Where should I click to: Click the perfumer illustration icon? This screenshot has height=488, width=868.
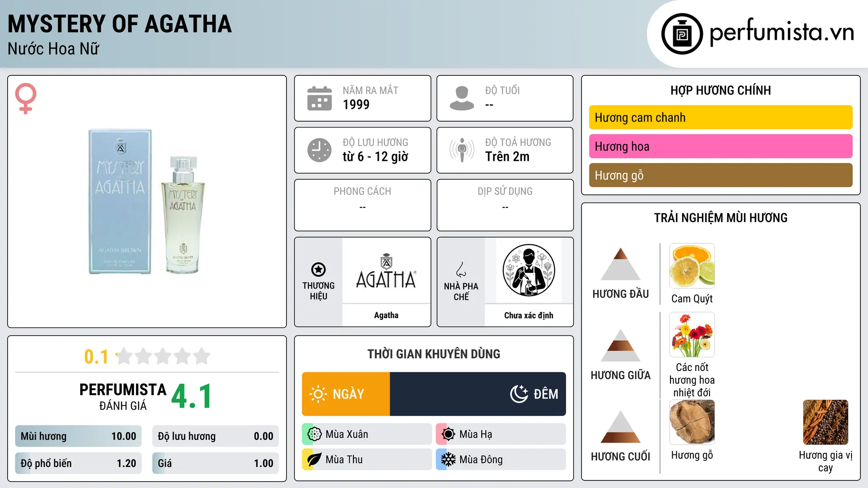pyautogui.click(x=529, y=270)
